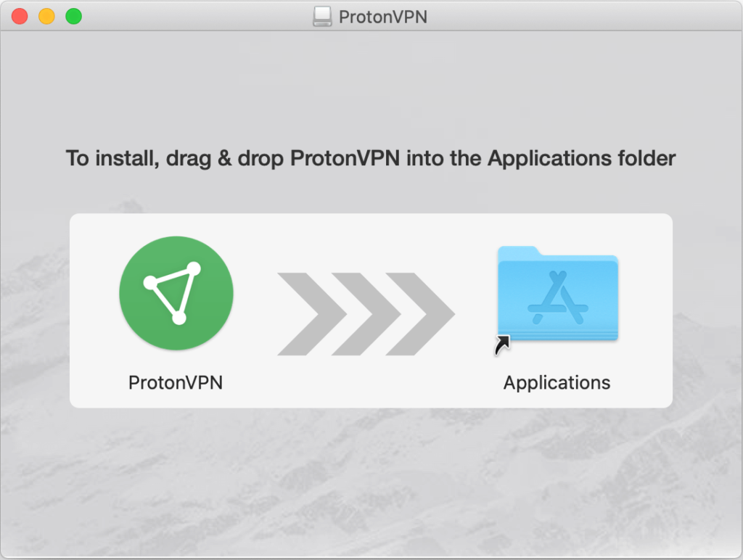This screenshot has width=743, height=560.
Task: Open the Applications folder icon
Action: [x=557, y=296]
